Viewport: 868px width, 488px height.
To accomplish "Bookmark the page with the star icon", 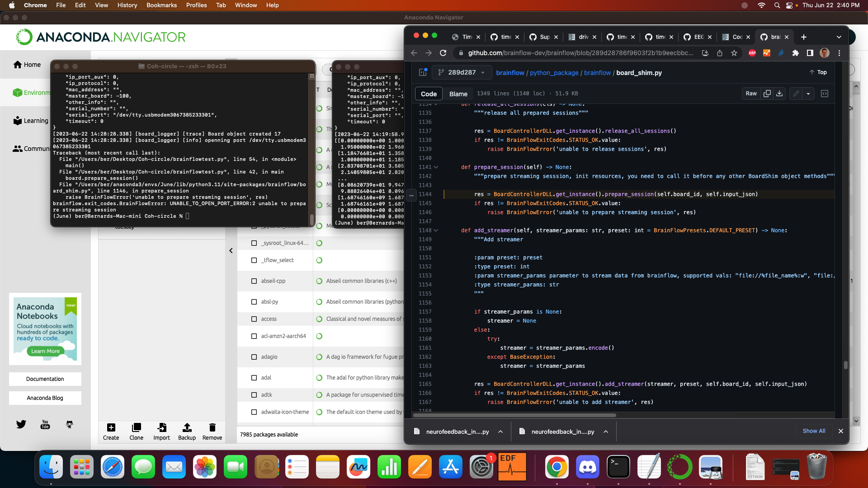I will [734, 53].
